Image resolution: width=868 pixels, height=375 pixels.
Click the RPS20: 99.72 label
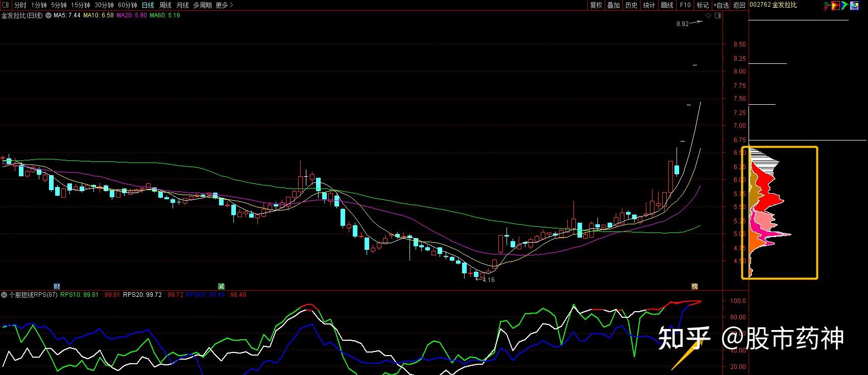pyautogui.click(x=142, y=295)
